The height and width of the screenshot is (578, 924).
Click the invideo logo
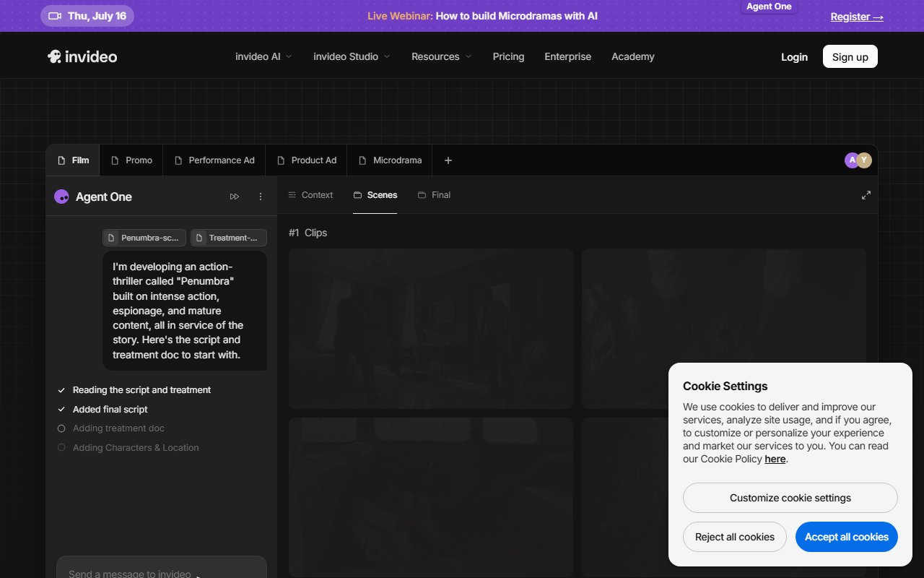pyautogui.click(x=82, y=56)
